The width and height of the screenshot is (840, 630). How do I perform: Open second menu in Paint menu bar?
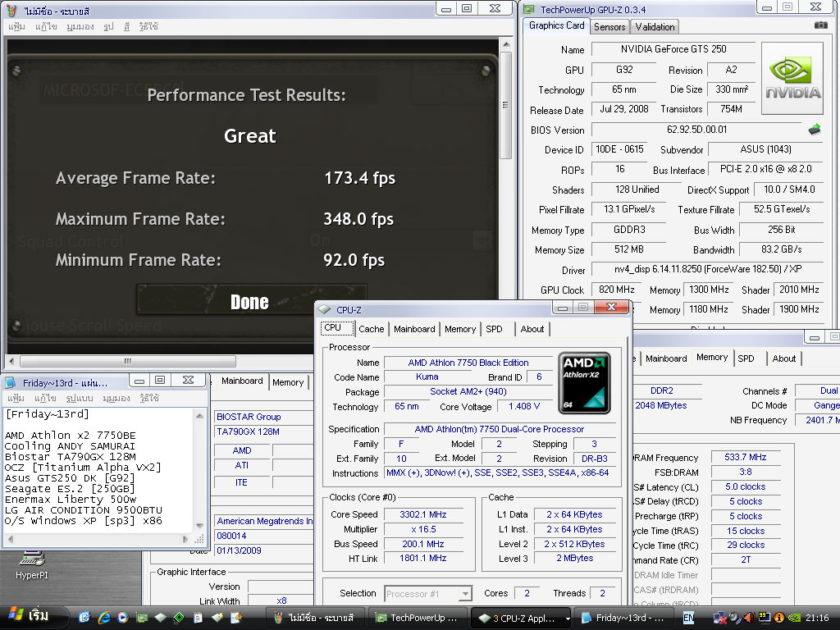[x=46, y=26]
